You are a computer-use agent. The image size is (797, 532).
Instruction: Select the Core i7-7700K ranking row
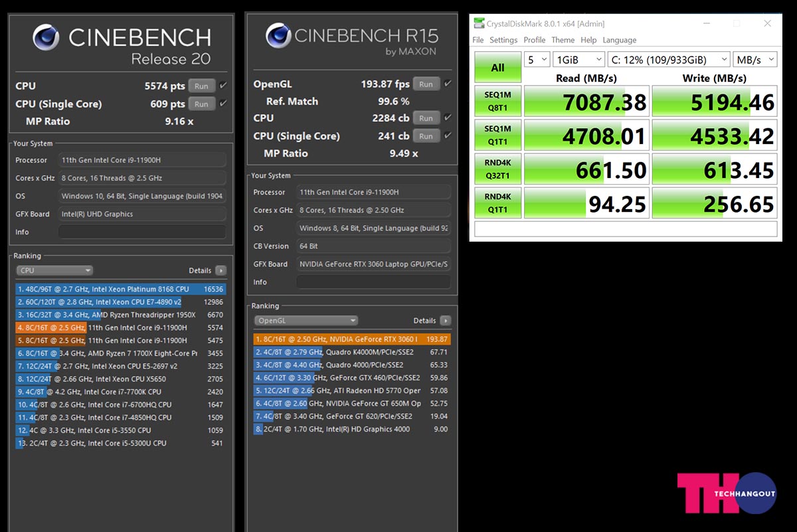(120, 392)
